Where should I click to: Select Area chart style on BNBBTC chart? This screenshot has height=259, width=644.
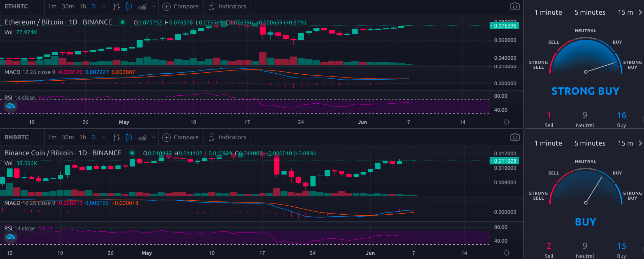point(142,137)
